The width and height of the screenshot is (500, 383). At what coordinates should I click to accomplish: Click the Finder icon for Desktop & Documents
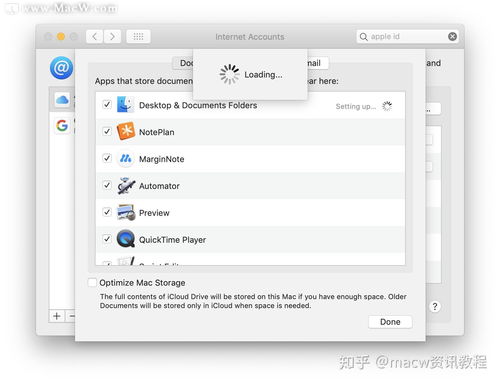click(x=125, y=105)
